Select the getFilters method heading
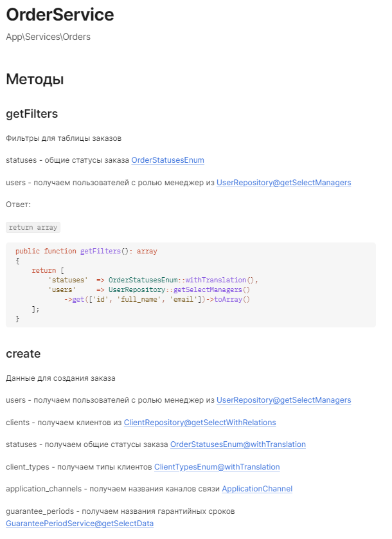The image size is (392, 539). [x=32, y=114]
